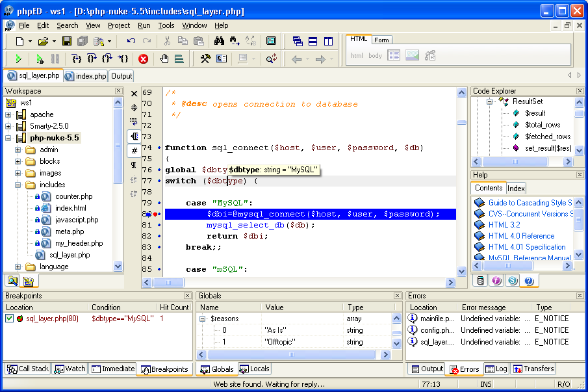This screenshot has width=588, height=392.
Task: Open Find using the binoculars icon
Action: [x=220, y=40]
